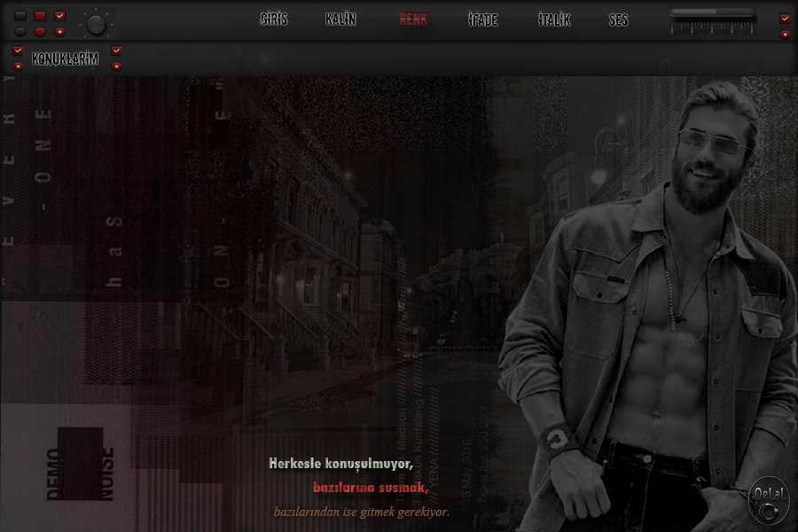Viewport: 798px width, 532px height.
Task: Click the DeLaL crescent logo badge
Action: (x=768, y=499)
